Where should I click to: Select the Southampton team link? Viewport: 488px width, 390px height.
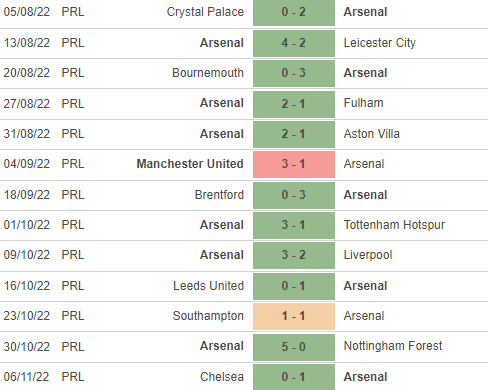tap(208, 316)
